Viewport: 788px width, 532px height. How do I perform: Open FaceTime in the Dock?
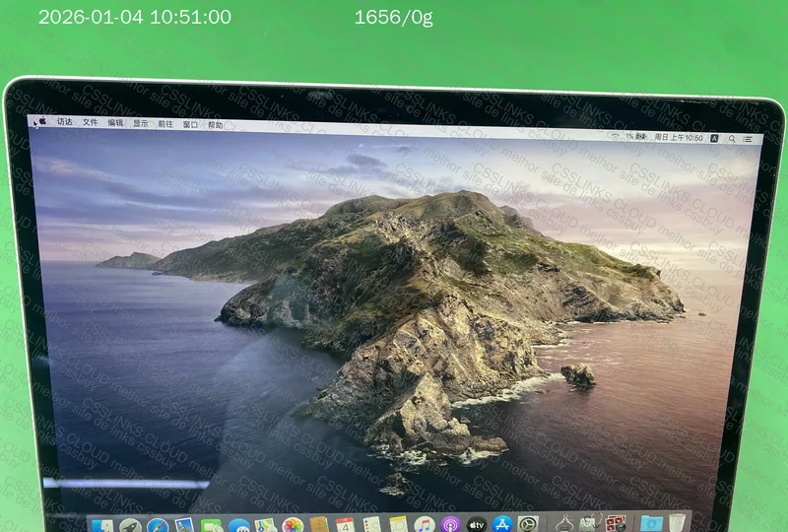click(211, 526)
